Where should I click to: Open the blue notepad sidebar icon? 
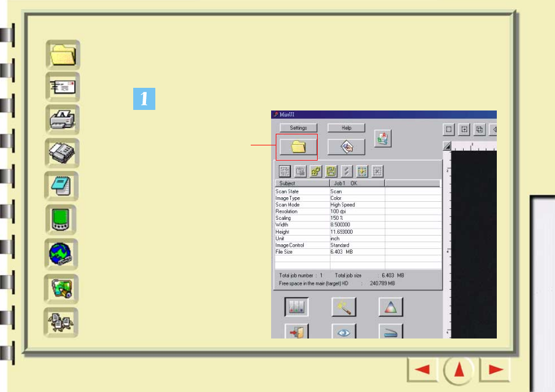pyautogui.click(x=62, y=186)
